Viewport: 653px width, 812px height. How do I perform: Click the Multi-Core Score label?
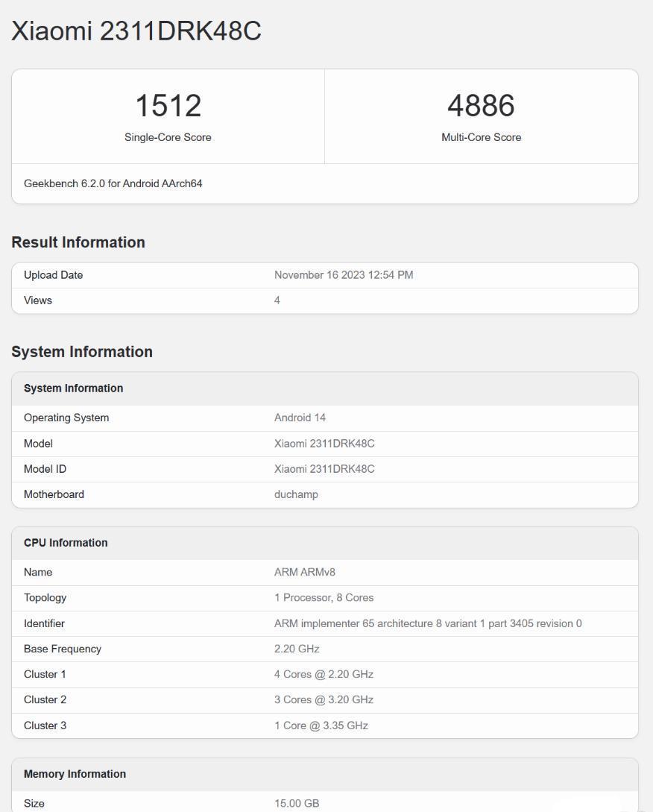pos(481,137)
